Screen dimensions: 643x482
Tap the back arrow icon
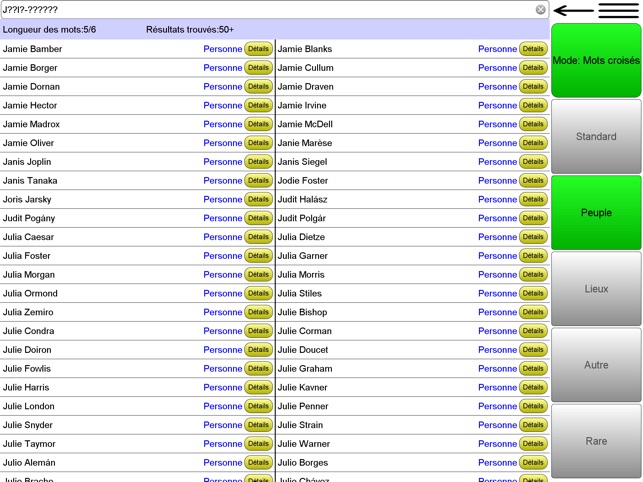point(573,10)
